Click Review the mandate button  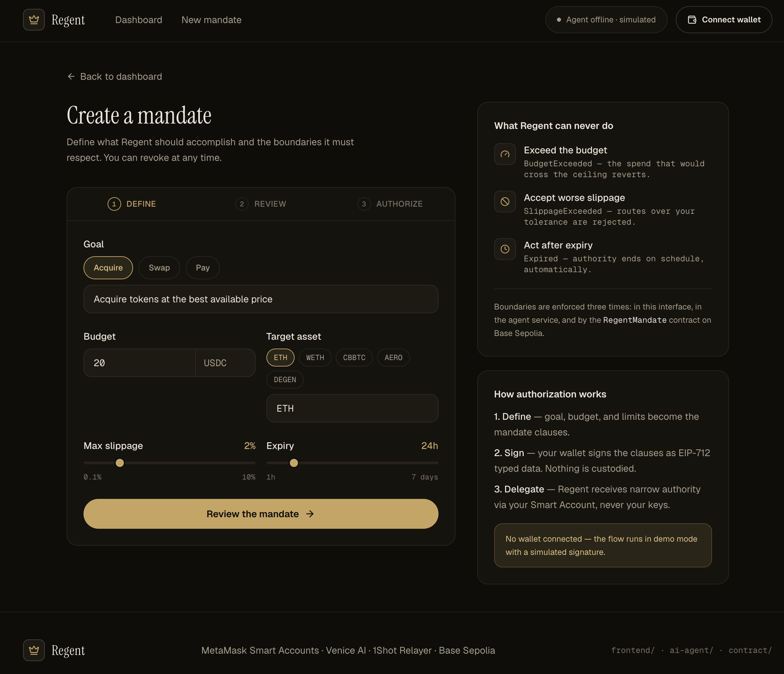[x=261, y=513]
